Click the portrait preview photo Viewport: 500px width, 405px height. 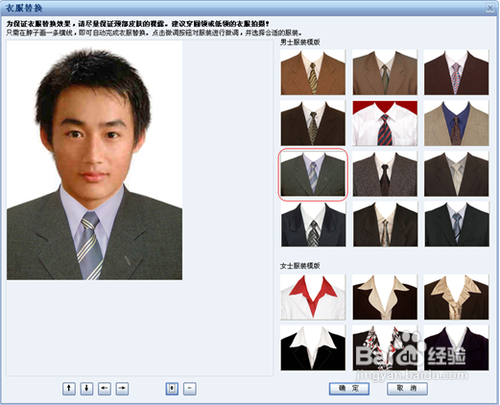click(95, 160)
